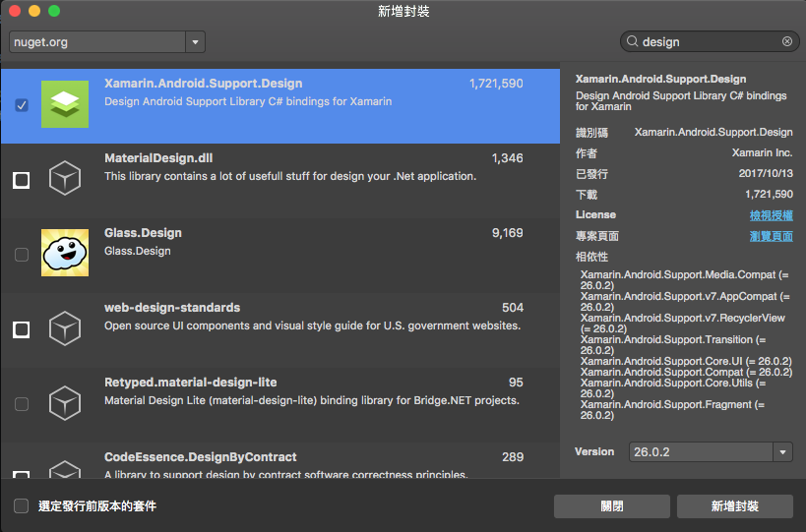Check the MaterialDesign.dll package checkbox
The image size is (806, 532).
(x=21, y=180)
